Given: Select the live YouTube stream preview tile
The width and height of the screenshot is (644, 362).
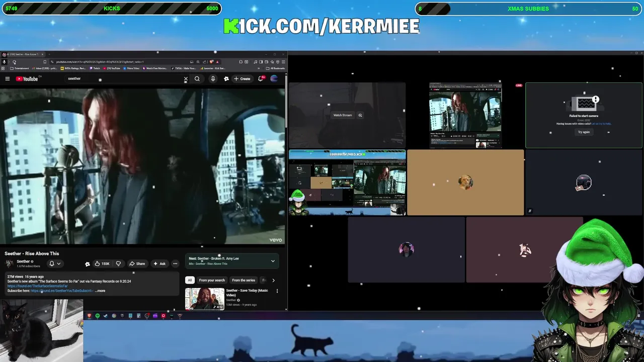Looking at the screenshot, I should coord(465,115).
